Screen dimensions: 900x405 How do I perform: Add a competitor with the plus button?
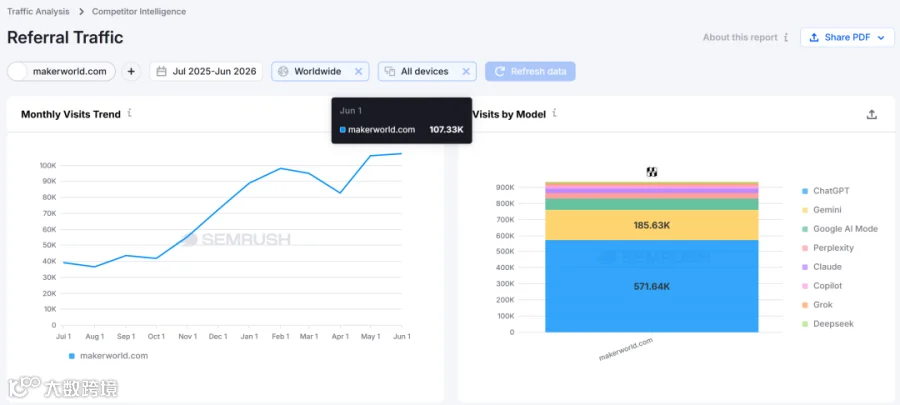[x=131, y=71]
